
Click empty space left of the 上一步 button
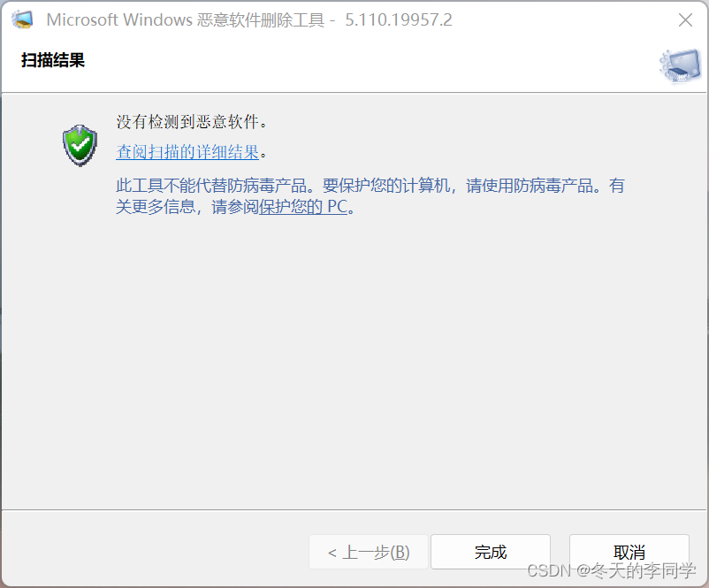154,552
